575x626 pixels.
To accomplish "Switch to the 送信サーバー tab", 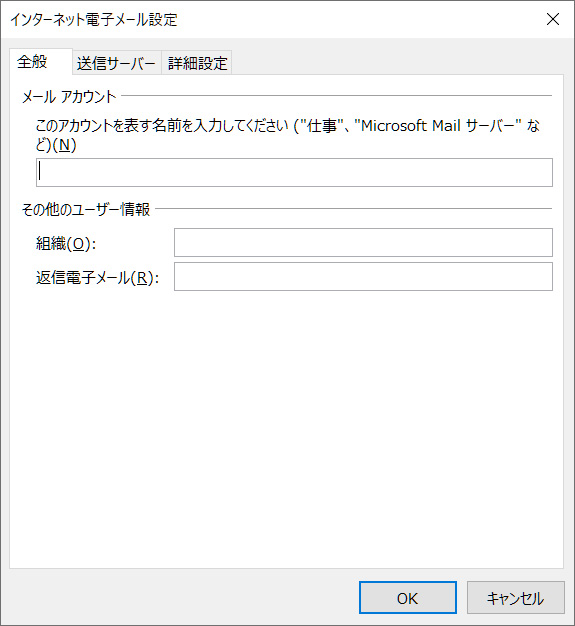I will tap(117, 63).
